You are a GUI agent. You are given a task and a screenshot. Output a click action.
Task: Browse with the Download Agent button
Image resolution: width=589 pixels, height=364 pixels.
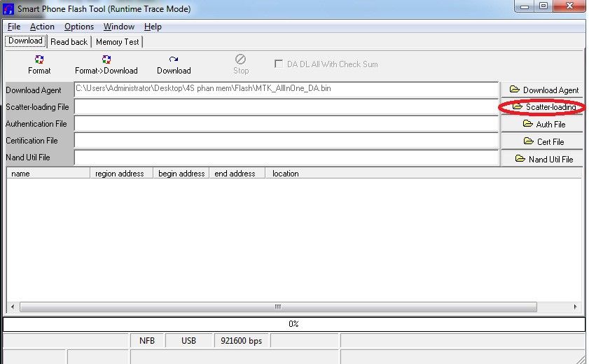[x=543, y=90]
